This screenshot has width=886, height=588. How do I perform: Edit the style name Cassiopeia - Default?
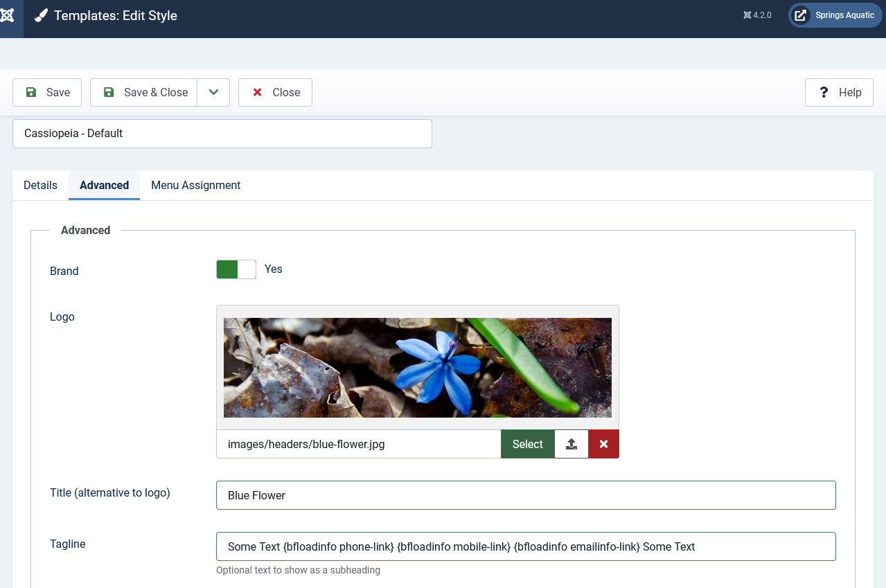click(222, 134)
